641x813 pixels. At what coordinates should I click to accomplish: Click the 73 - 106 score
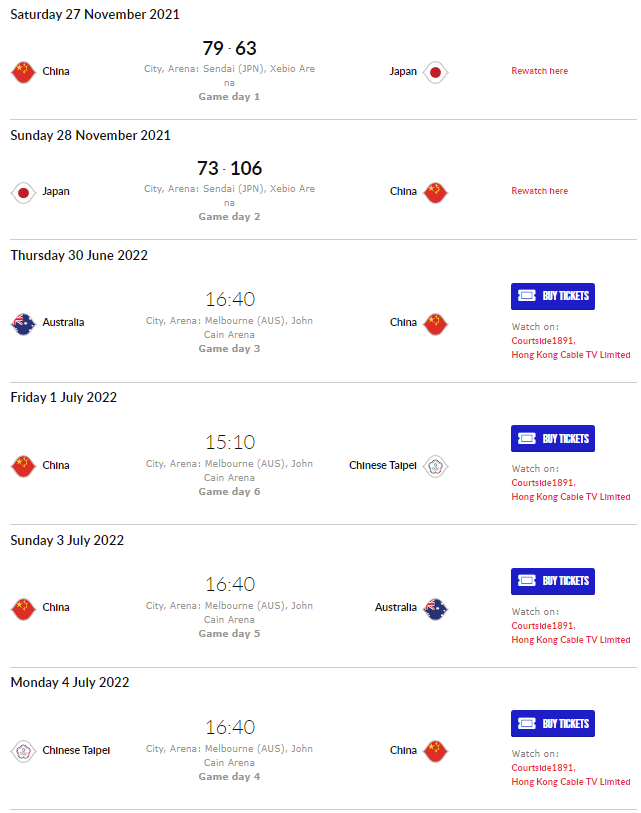(x=229, y=168)
